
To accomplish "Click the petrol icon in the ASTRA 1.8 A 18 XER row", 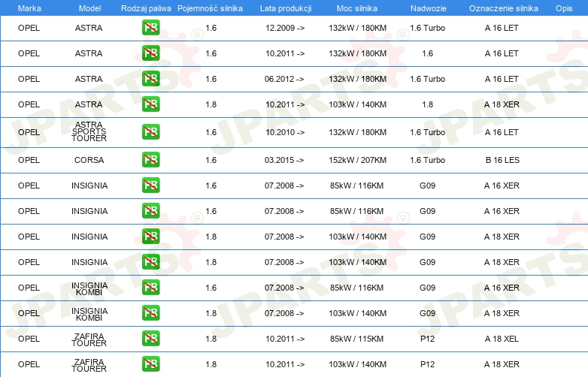I will coord(150,104).
